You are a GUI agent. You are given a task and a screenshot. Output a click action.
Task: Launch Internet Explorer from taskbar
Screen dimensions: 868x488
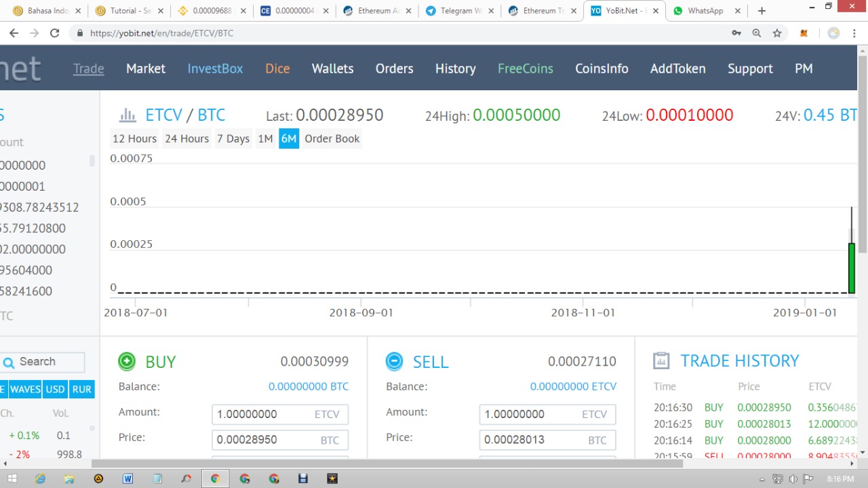click(41, 478)
